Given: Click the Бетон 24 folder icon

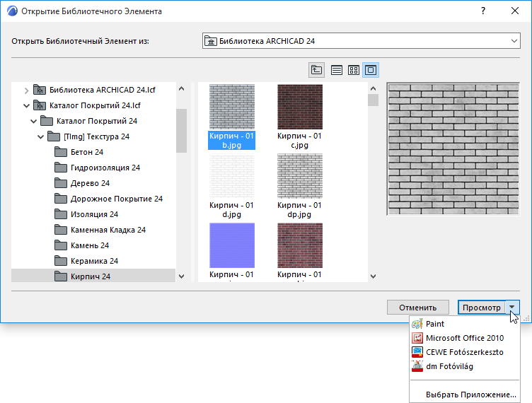Looking at the screenshot, I should (62, 152).
